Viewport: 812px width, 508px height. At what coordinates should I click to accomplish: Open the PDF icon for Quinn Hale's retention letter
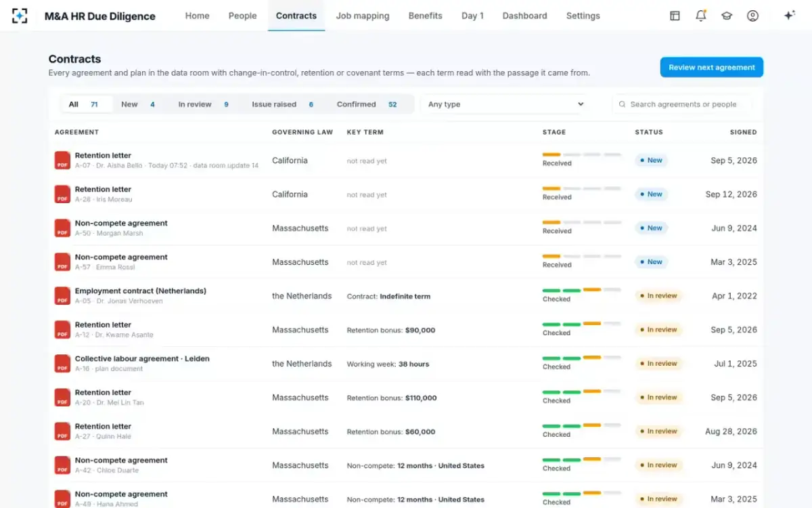pos(62,431)
